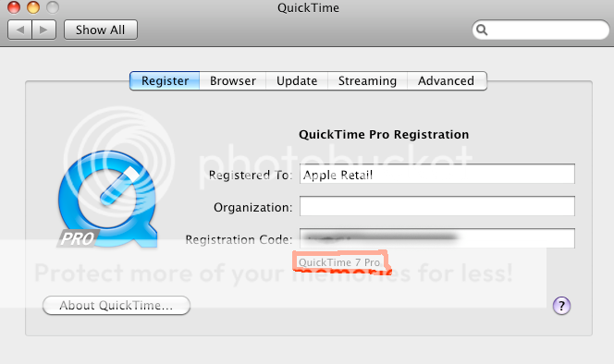Click the gray zoom window button

click(53, 7)
